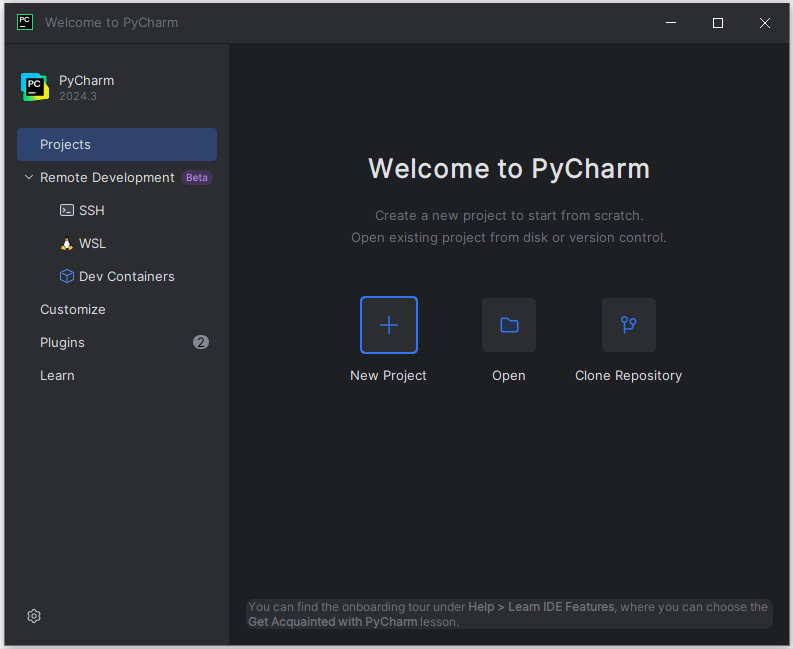Open settings gear at sidebar bottom
The height and width of the screenshot is (649, 793).
pos(34,616)
